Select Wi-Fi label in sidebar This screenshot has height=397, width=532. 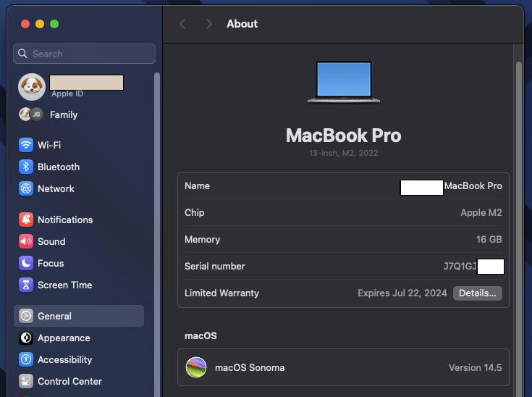click(49, 145)
